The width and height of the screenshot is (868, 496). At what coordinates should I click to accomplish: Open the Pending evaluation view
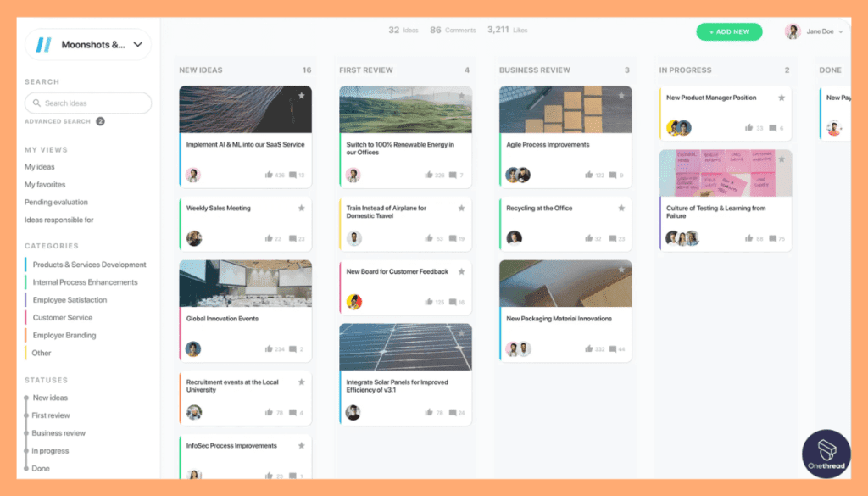coord(56,202)
